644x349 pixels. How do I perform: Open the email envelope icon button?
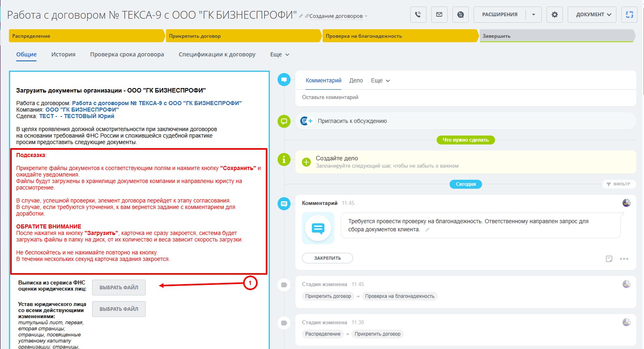click(439, 15)
